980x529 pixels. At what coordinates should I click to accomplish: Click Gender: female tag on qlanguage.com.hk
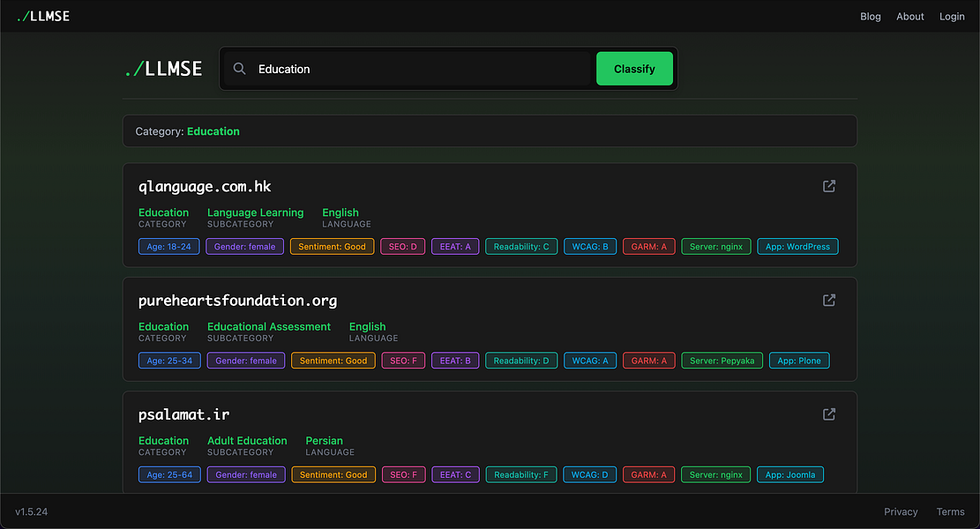(244, 247)
